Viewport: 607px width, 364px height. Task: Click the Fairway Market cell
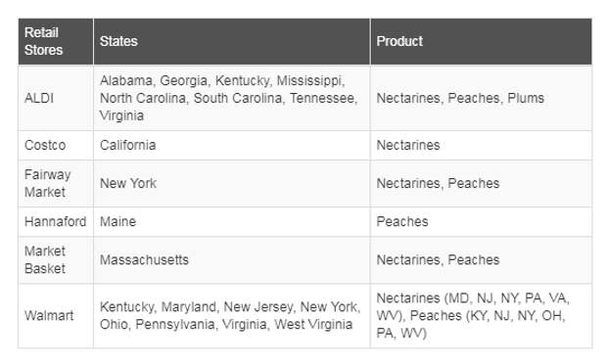56,183
